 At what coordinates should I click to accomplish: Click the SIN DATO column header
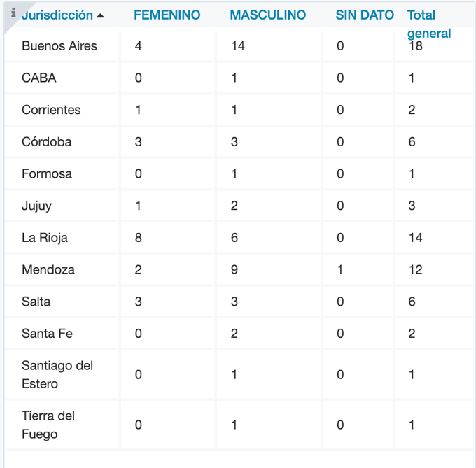pyautogui.click(x=364, y=15)
